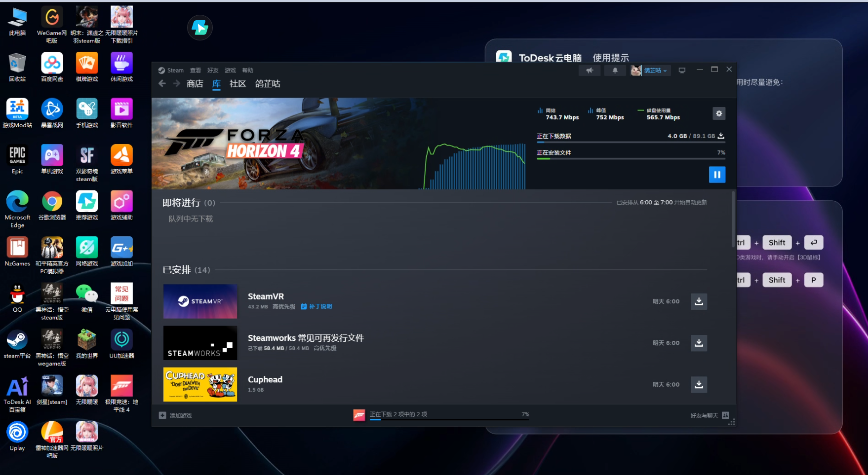Select the 单机游戏 desktop icon
Screen dimensions: 868x475
[x=52, y=160]
